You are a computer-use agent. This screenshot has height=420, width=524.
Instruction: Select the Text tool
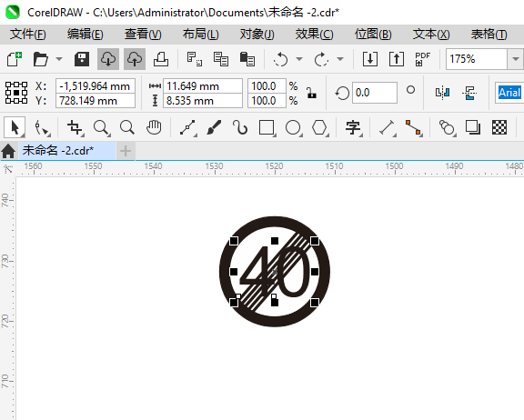pyautogui.click(x=353, y=128)
